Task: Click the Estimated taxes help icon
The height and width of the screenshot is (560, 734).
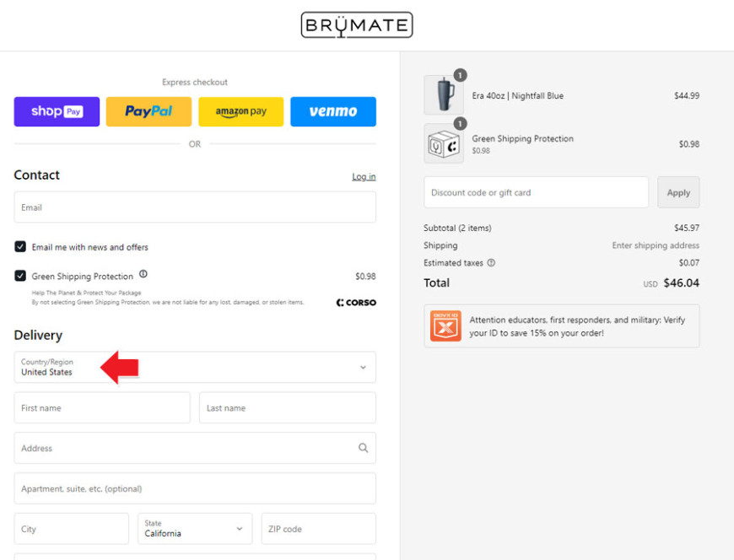Action: (491, 263)
